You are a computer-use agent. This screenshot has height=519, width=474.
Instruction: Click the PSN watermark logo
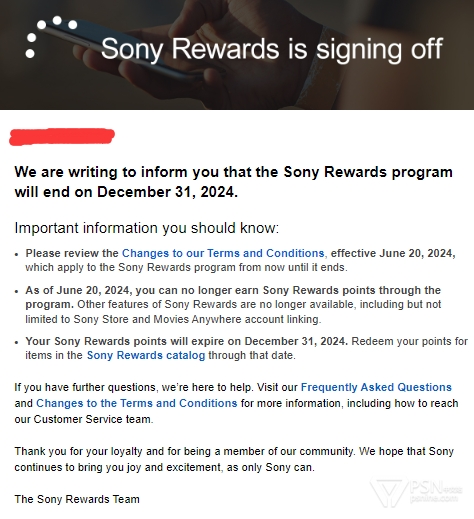click(416, 492)
